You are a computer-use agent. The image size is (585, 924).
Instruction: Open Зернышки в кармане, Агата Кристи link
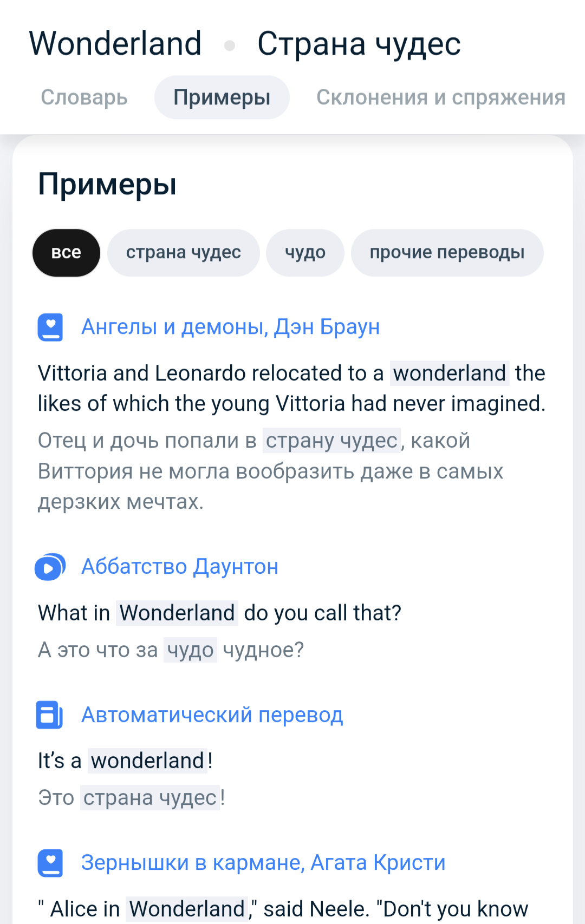click(x=263, y=863)
